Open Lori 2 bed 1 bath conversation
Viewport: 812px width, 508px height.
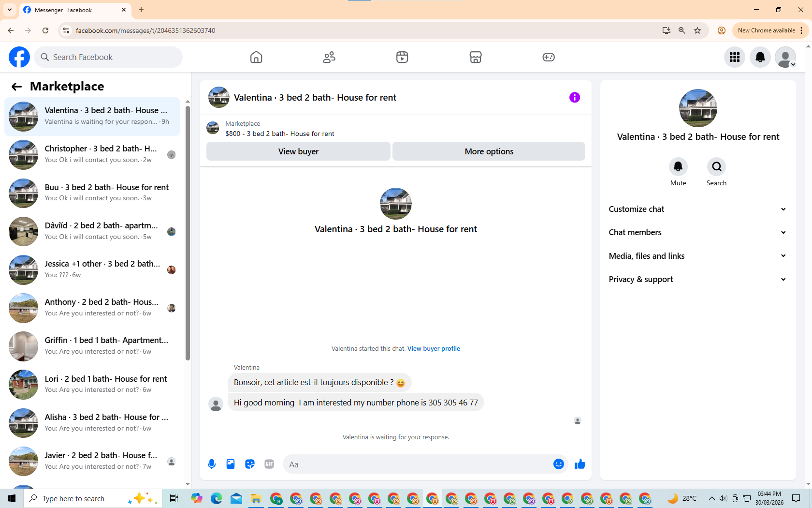click(x=92, y=385)
